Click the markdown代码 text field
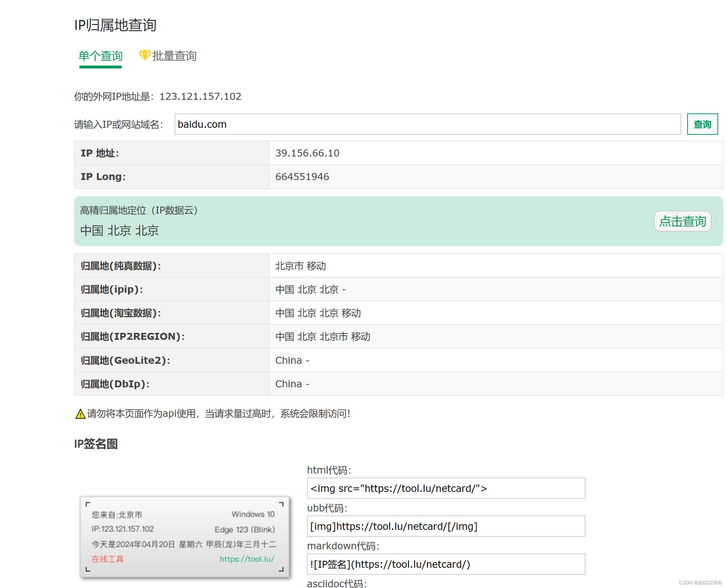Viewport: 727px width, 588px height. pyautogui.click(x=445, y=564)
